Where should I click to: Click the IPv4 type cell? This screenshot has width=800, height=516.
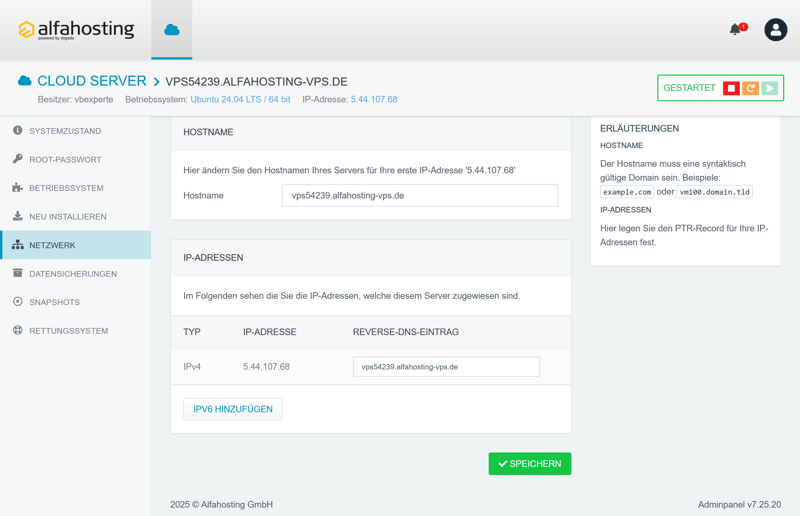point(192,367)
